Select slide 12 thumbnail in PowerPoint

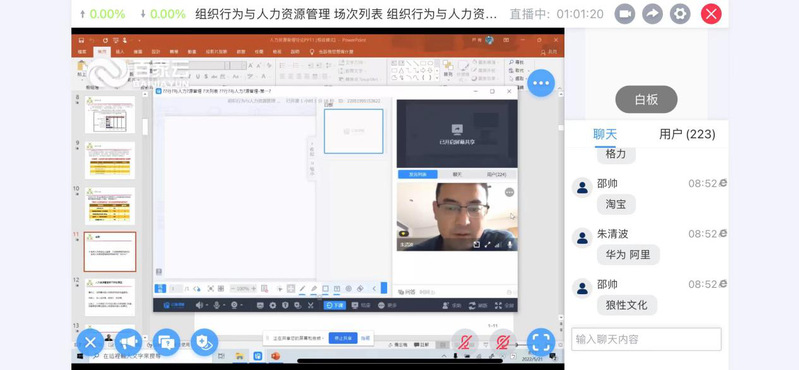[110, 297]
